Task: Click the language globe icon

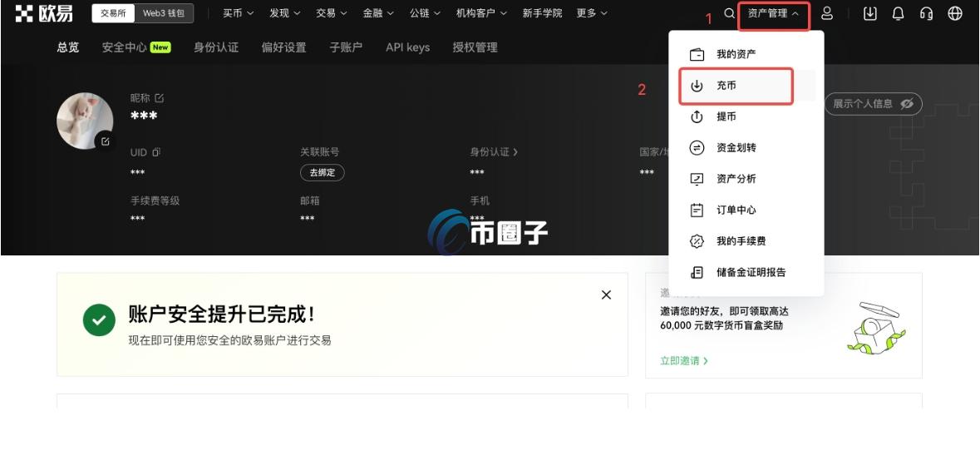Action: click(955, 13)
